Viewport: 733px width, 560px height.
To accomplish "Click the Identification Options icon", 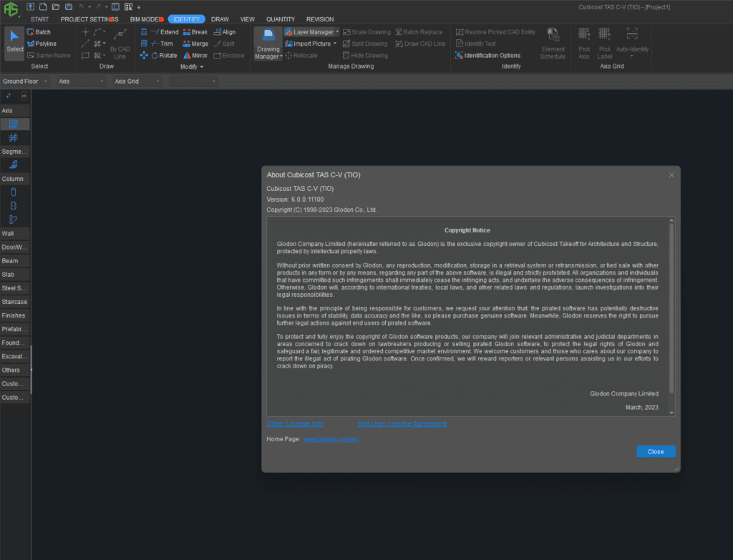I will point(459,55).
